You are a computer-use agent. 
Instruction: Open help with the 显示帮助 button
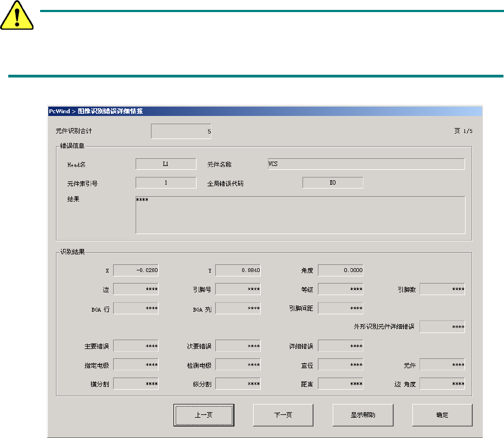click(362, 415)
